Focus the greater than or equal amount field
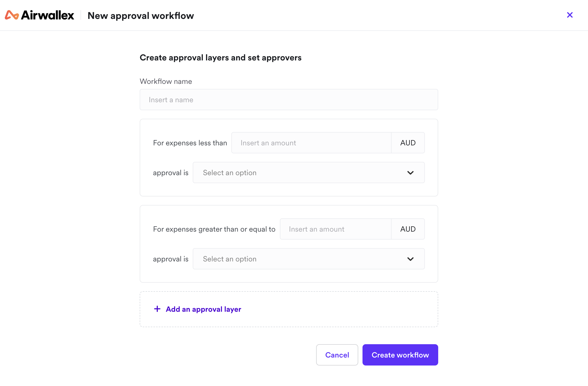Screen dimensions: 588x386 tap(336, 229)
